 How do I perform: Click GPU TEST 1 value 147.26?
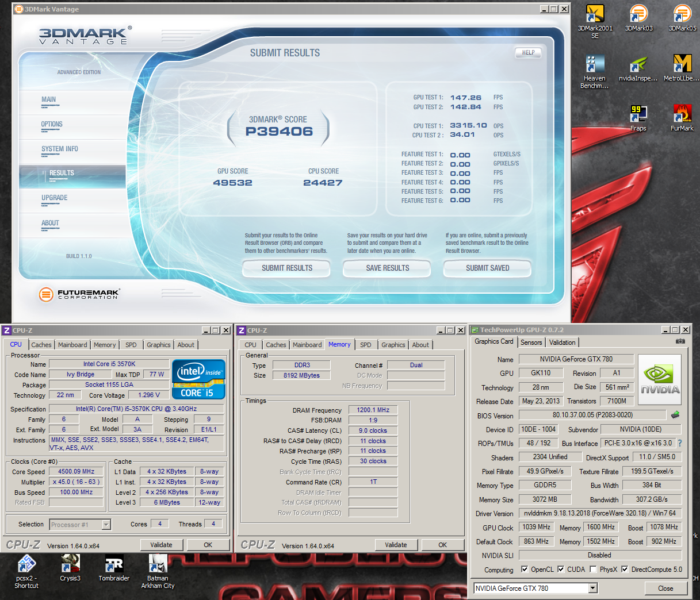coord(465,98)
